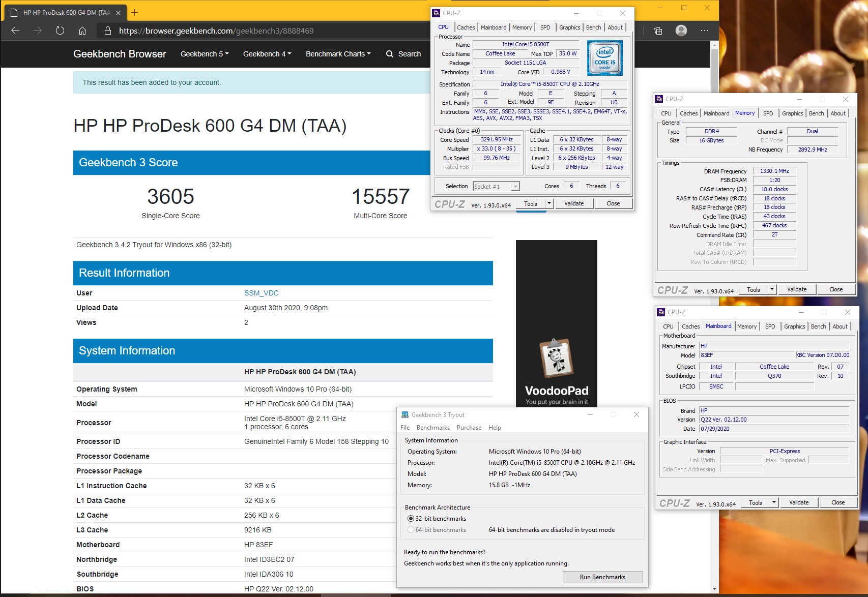Screen dimensions: 868x597
Task: Click the browser forward arrow
Action: pyautogui.click(x=38, y=31)
